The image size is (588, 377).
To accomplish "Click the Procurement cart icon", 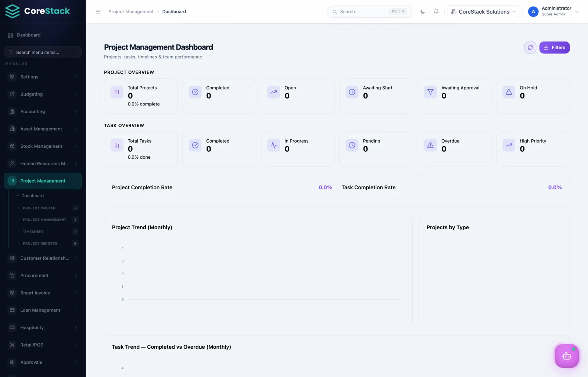I will pyautogui.click(x=12, y=276).
